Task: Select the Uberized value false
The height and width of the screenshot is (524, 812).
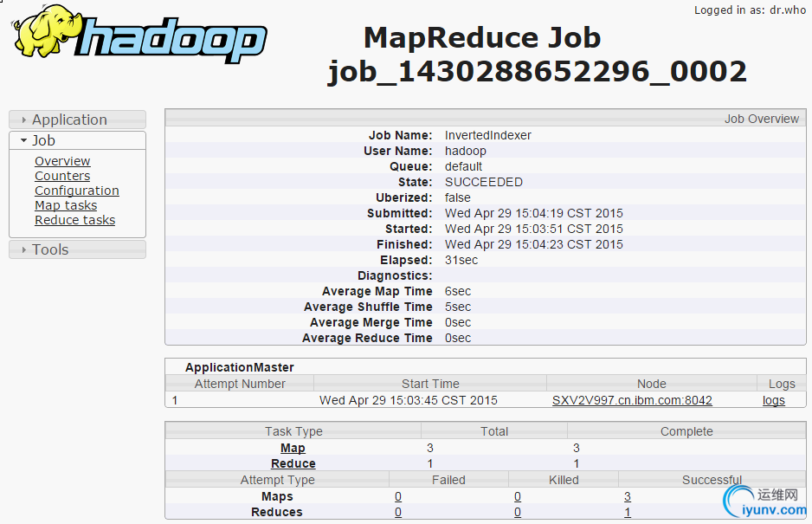Action: pyautogui.click(x=458, y=197)
